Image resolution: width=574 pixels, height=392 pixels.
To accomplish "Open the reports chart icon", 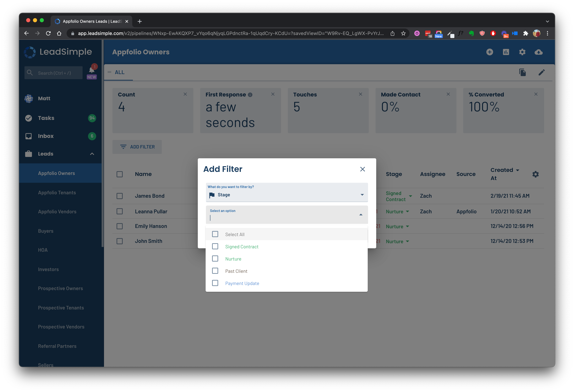I will coord(506,52).
